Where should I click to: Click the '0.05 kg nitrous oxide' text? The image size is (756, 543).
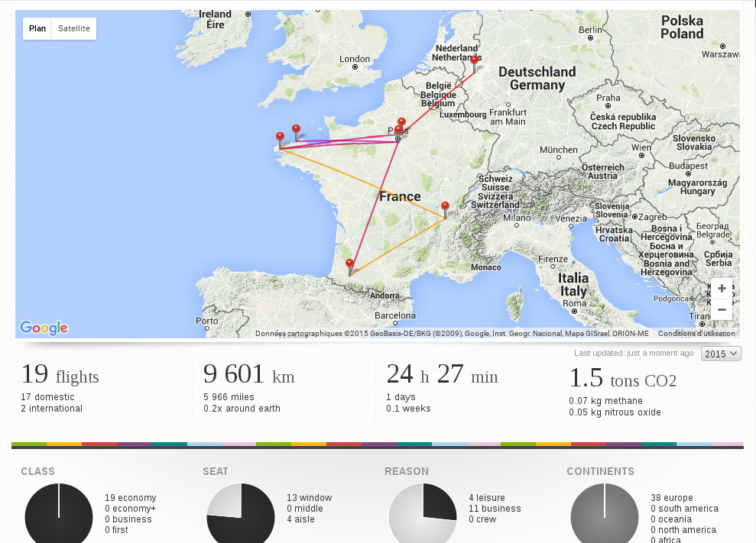pos(615,412)
